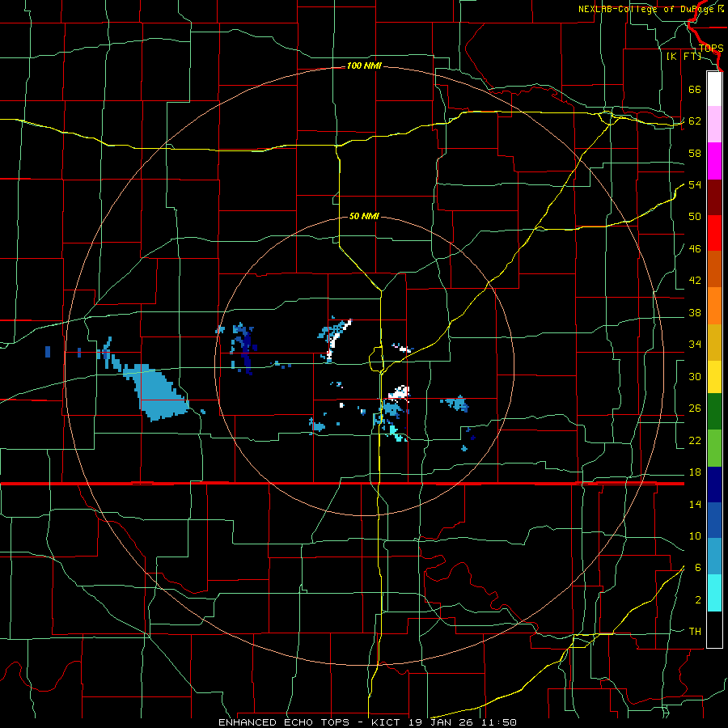Click the "26" legend value
The height and width of the screenshot is (728, 728).
click(x=695, y=408)
